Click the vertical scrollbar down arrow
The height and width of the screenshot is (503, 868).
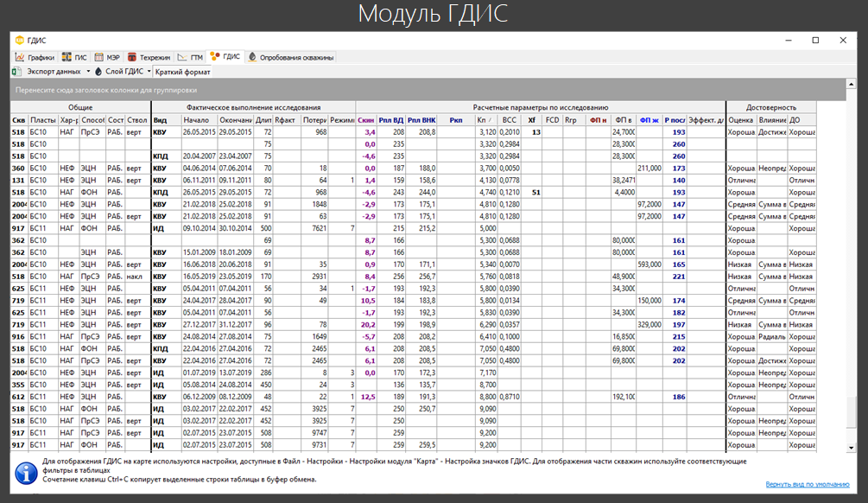coord(851,448)
